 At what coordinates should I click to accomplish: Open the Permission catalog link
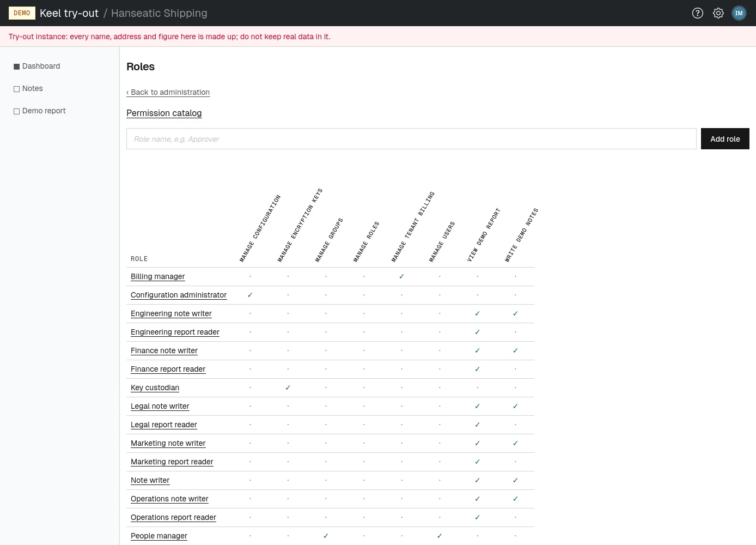tap(164, 113)
